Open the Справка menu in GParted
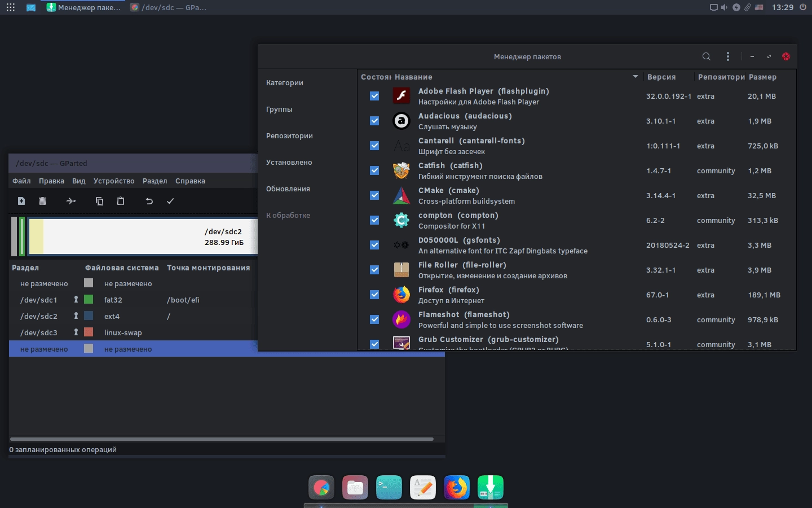The width and height of the screenshot is (812, 508). tap(190, 181)
